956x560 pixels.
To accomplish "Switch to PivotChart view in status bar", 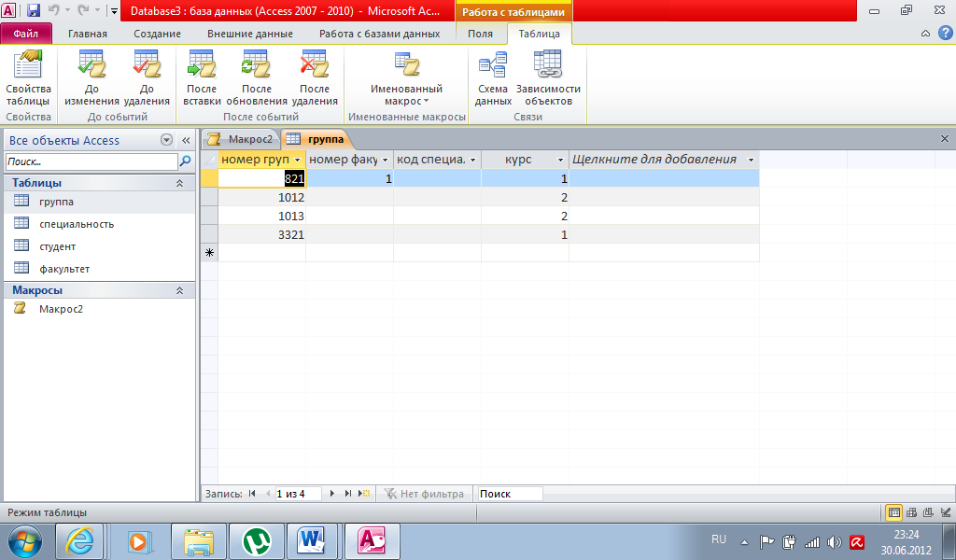I will (929, 512).
